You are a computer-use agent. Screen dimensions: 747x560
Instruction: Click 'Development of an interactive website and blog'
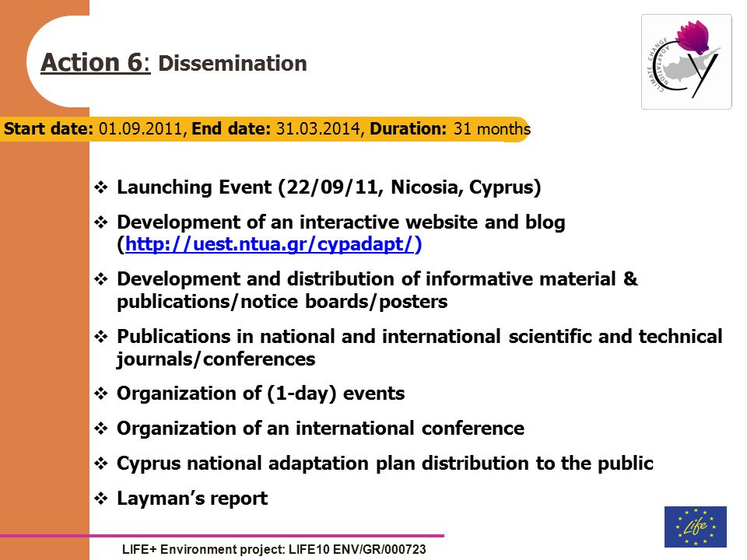(341, 222)
